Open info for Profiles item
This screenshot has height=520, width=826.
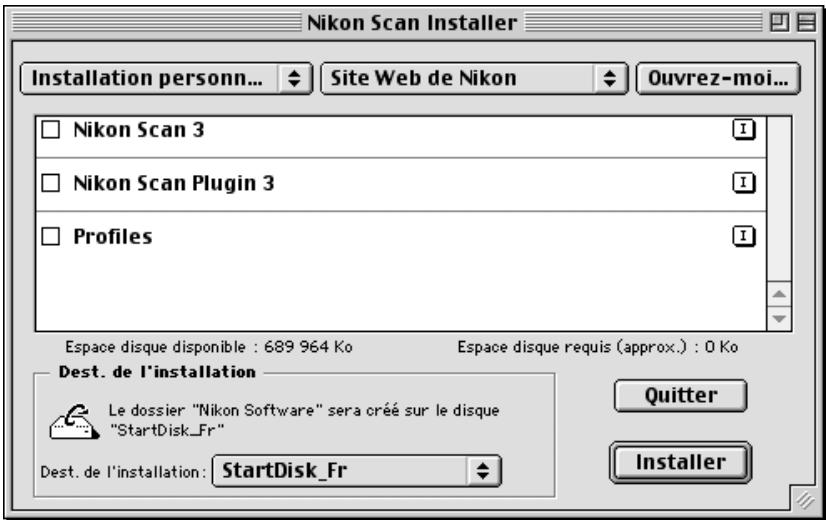(743, 236)
